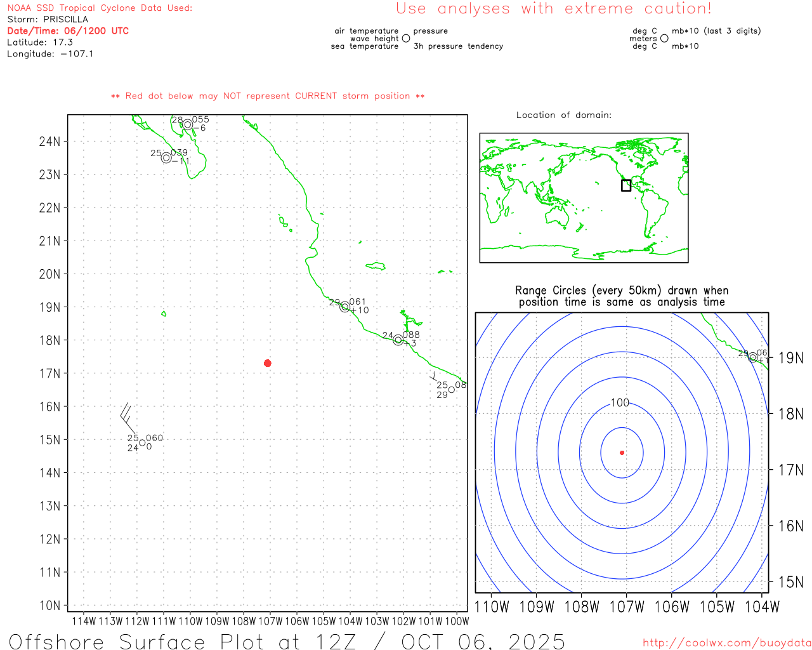Click the "110W" label under the range circles plot
The width and height of the screenshot is (812, 650).
point(492,607)
